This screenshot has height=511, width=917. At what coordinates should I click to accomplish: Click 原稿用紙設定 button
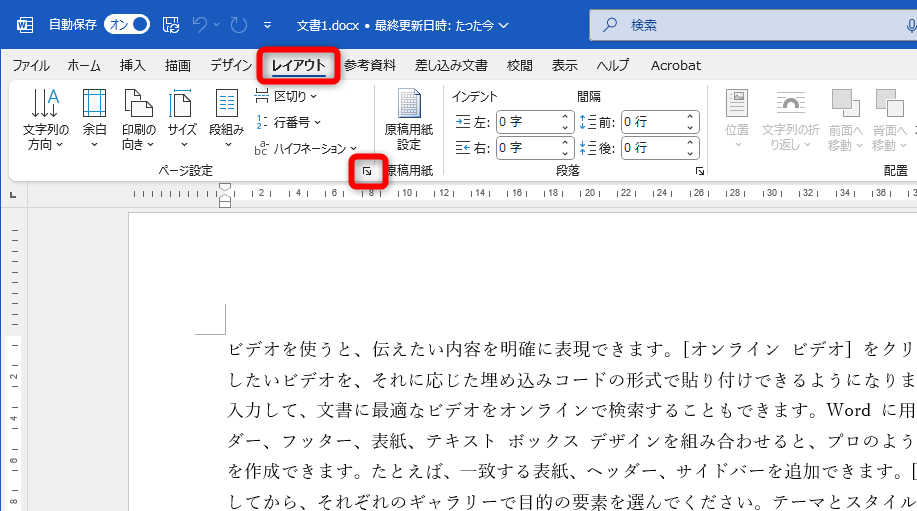(x=409, y=119)
